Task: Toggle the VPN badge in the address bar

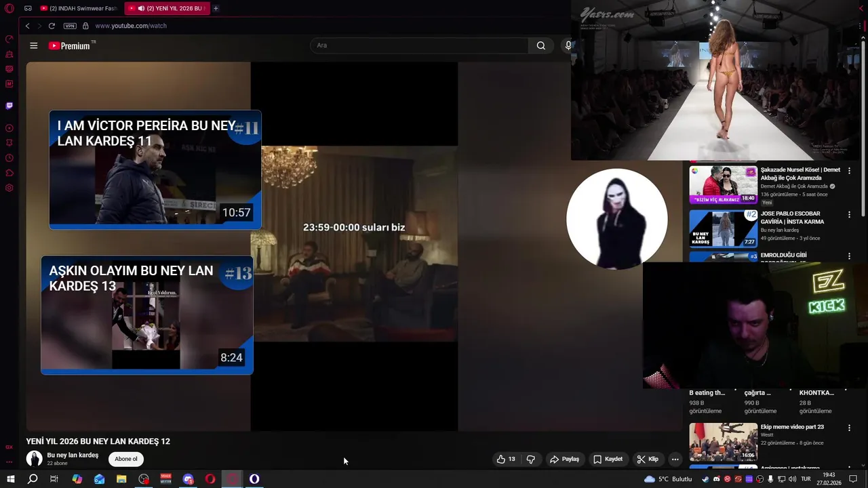Action: [70, 26]
